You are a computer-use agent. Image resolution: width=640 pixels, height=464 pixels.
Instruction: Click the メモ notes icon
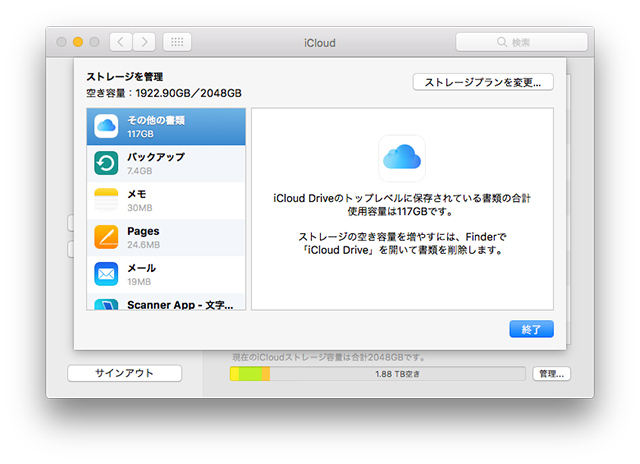point(106,200)
